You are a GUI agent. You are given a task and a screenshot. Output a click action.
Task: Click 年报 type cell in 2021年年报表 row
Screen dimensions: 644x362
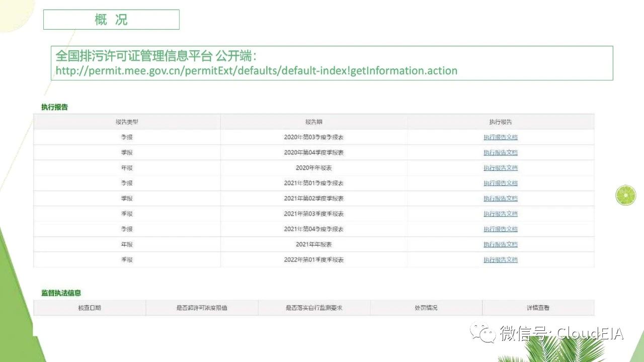[127, 244]
